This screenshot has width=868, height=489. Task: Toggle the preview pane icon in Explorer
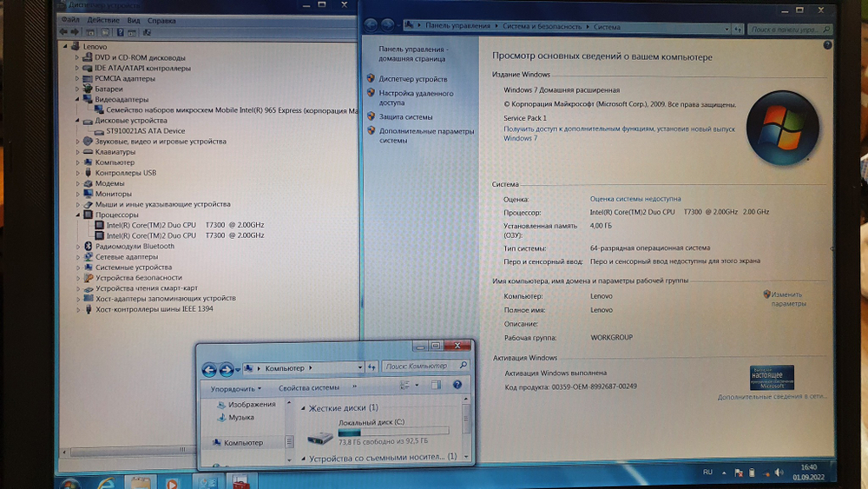pos(437,386)
